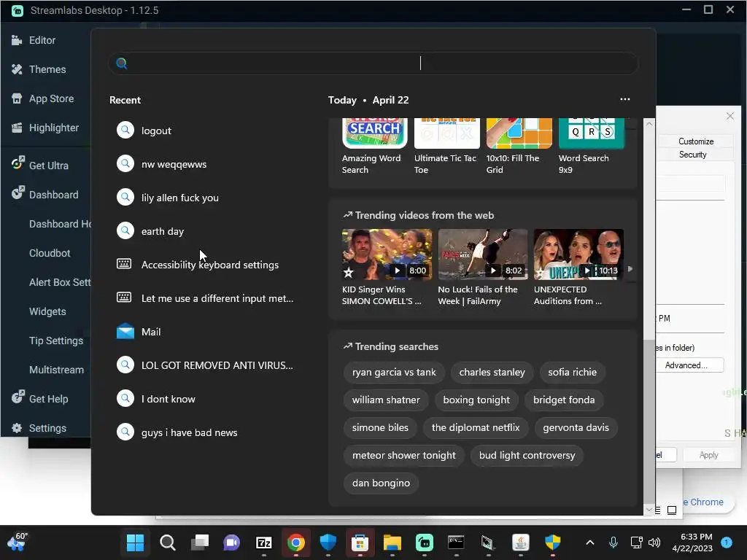The image size is (747, 560).
Task: Search trending 'ryan garcia vs tank'
Action: (394, 373)
